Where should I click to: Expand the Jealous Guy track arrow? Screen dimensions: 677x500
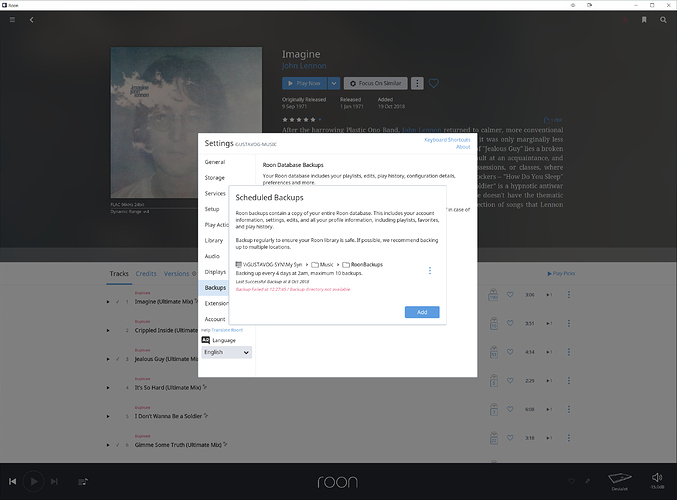pyautogui.click(x=108, y=359)
